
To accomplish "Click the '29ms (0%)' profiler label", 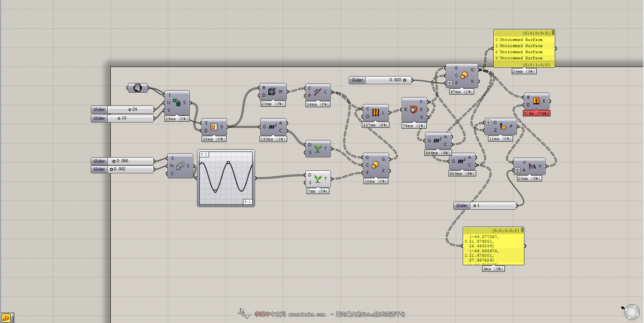I will pos(177,119).
